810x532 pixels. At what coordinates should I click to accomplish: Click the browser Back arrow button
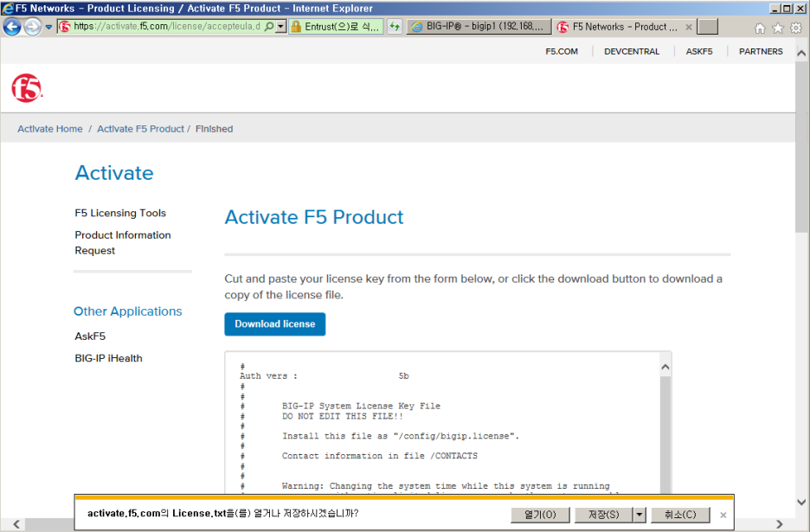[x=12, y=27]
